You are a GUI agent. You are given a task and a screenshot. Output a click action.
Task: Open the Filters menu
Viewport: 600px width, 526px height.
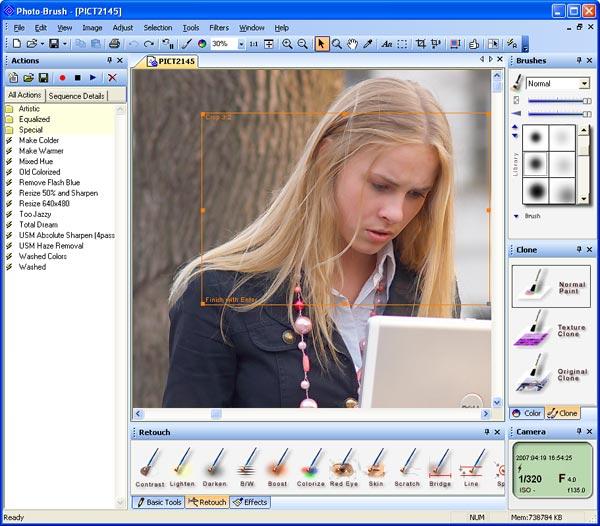tap(219, 28)
